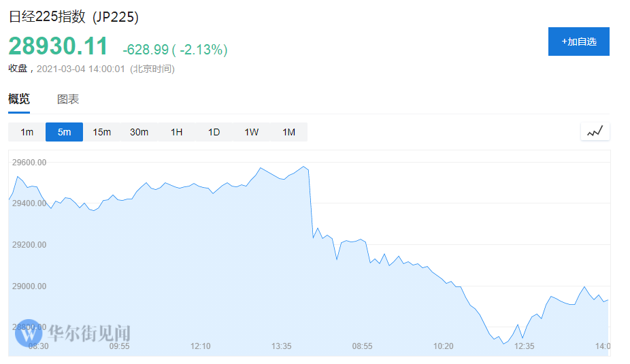The height and width of the screenshot is (364, 630).
Task: Choose the 30m timeframe
Action: point(139,132)
